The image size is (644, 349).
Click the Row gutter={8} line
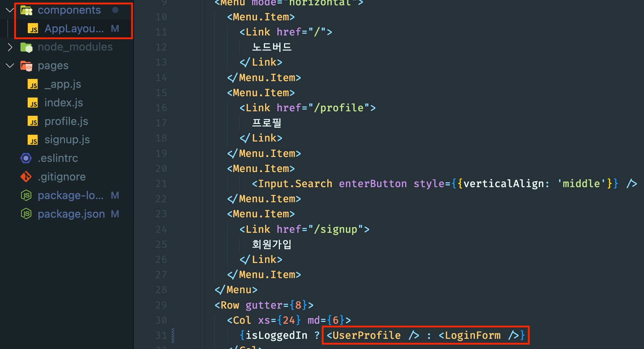coord(264,305)
